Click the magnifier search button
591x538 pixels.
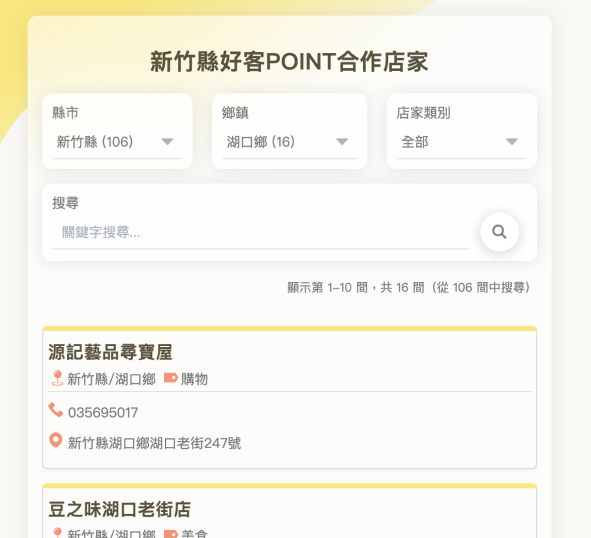(499, 232)
